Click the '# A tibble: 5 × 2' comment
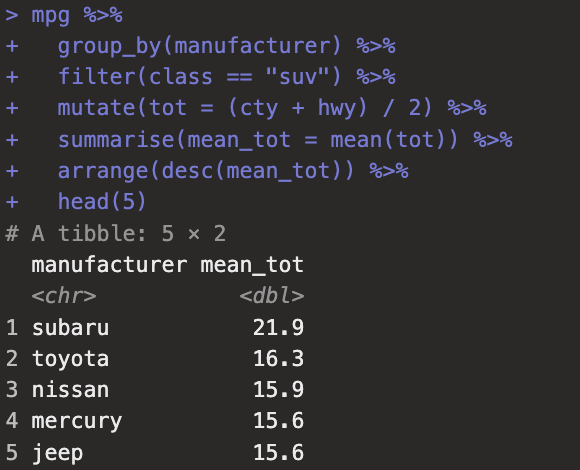This screenshot has height=470, width=580. coord(116,234)
